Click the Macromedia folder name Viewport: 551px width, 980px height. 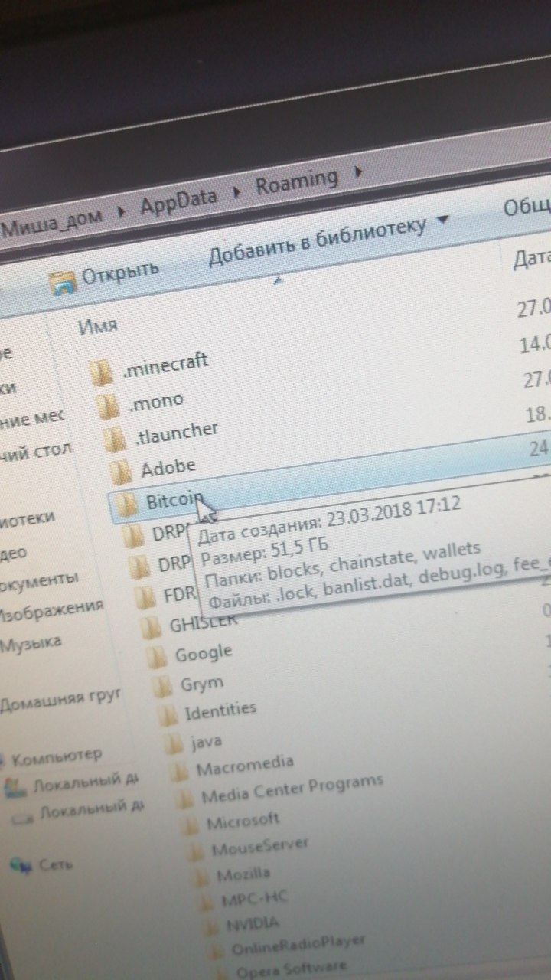pyautogui.click(x=245, y=766)
